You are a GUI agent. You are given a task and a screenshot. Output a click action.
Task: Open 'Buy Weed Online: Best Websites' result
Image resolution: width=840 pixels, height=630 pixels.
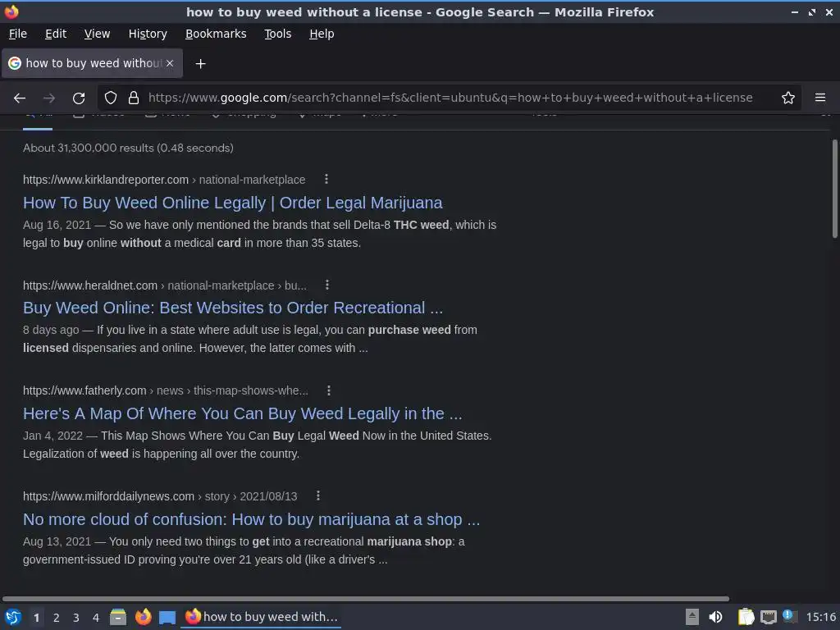click(233, 308)
